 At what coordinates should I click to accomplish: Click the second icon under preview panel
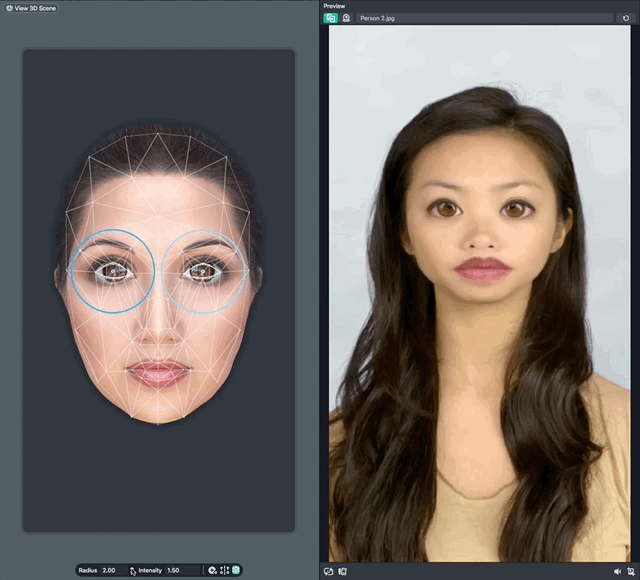click(x=342, y=571)
